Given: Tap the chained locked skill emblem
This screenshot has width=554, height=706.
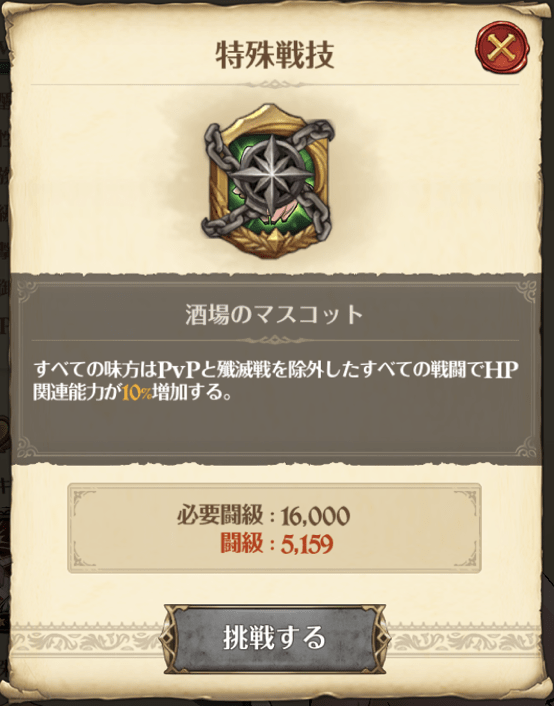Looking at the screenshot, I should (269, 181).
